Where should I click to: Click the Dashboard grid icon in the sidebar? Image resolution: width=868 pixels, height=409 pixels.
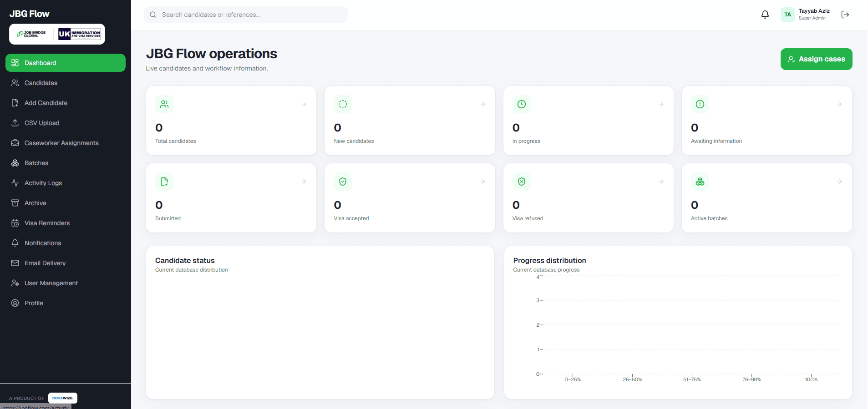pos(15,63)
